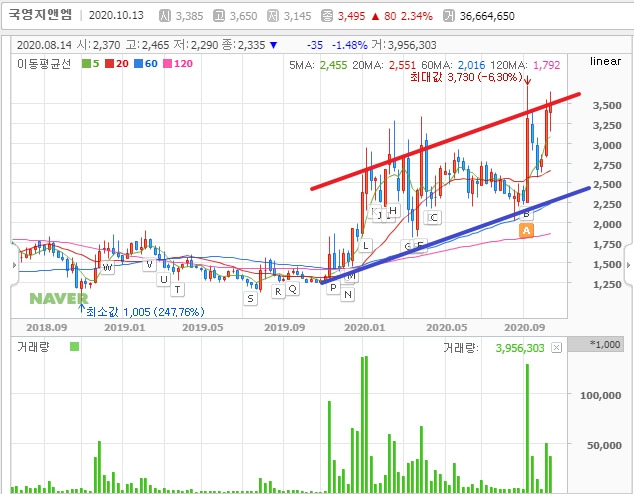Switch the linear scale setting

[605, 61]
